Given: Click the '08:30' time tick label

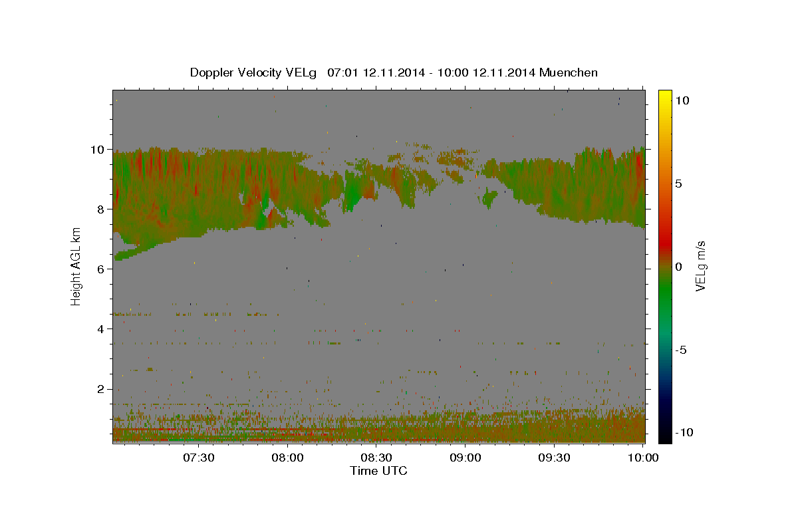Looking at the screenshot, I should pyautogui.click(x=376, y=458).
